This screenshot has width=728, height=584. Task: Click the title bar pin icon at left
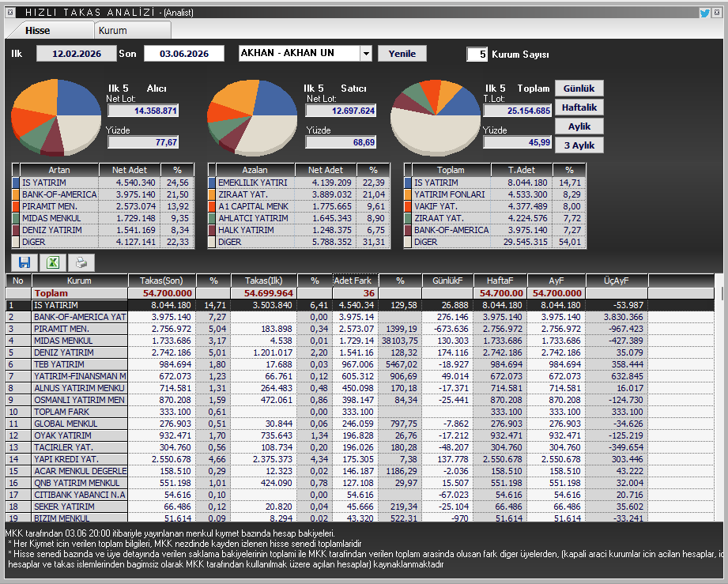10,13
